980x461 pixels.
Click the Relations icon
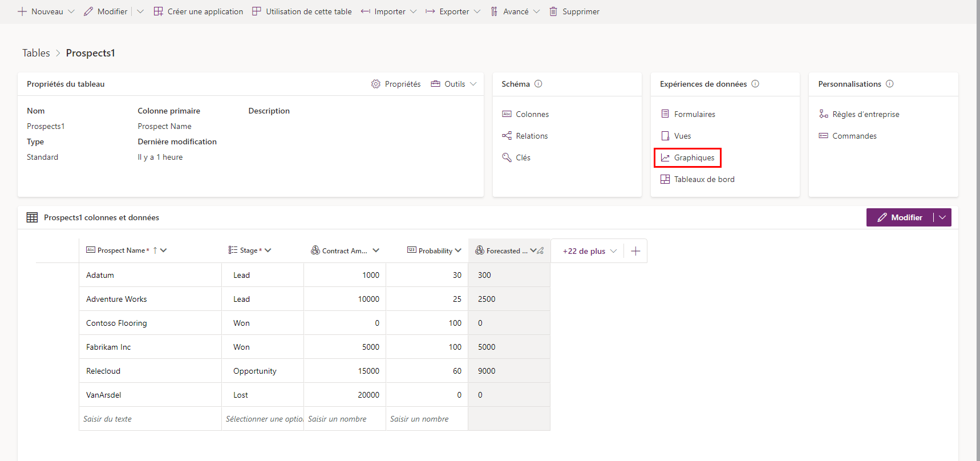(507, 136)
